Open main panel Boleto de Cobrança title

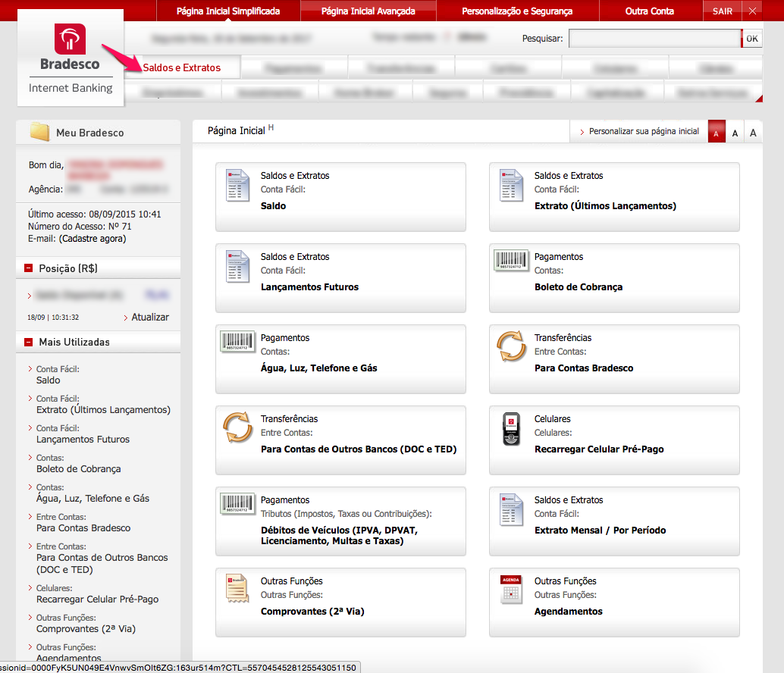[x=579, y=286]
